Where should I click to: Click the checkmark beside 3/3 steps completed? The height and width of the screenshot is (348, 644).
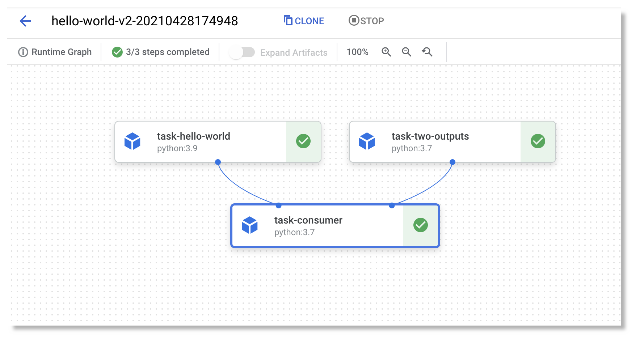click(x=117, y=52)
